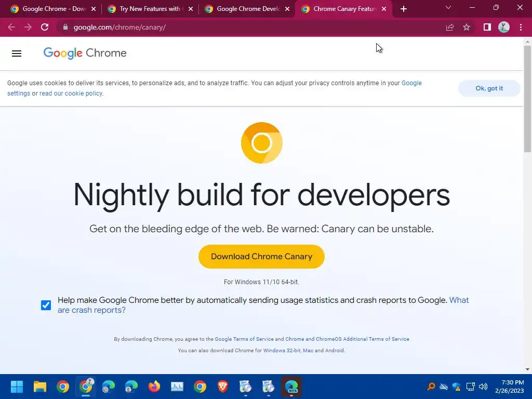This screenshot has height=399, width=532.
Task: Open the active Chrome profile taskbar icon
Action: [x=86, y=387]
